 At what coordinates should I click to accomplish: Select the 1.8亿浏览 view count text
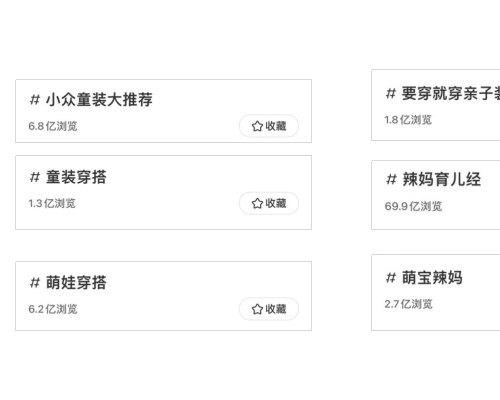tap(408, 120)
